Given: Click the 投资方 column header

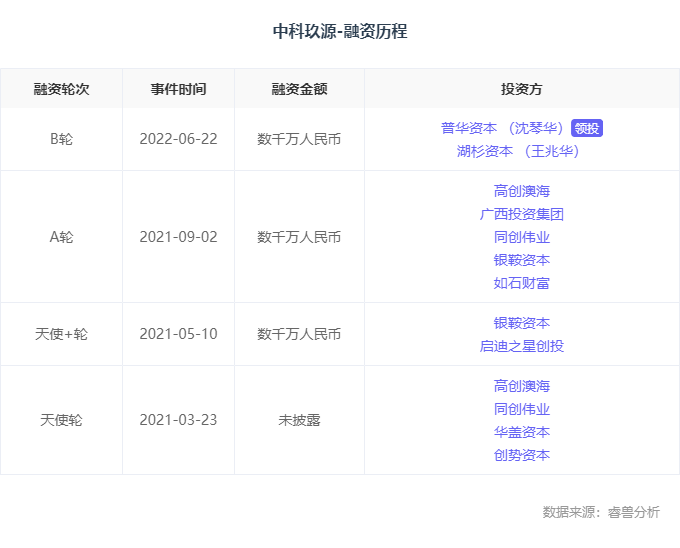Looking at the screenshot, I should [x=522, y=89].
